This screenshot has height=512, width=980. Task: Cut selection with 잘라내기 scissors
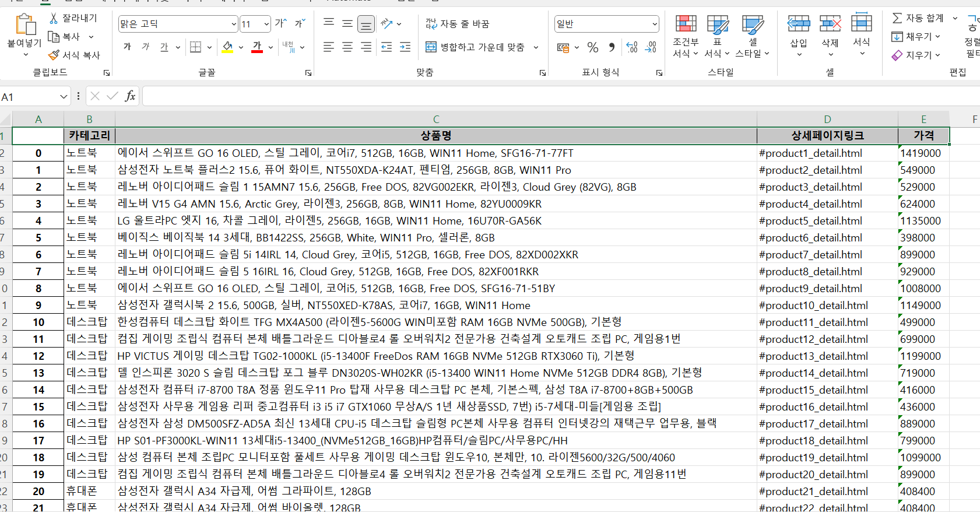[73, 18]
